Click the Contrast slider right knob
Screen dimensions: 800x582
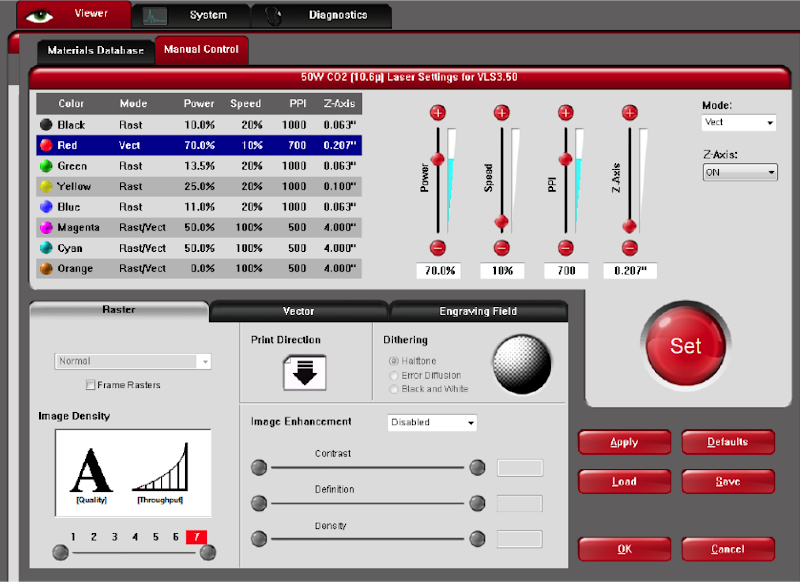pyautogui.click(x=478, y=467)
